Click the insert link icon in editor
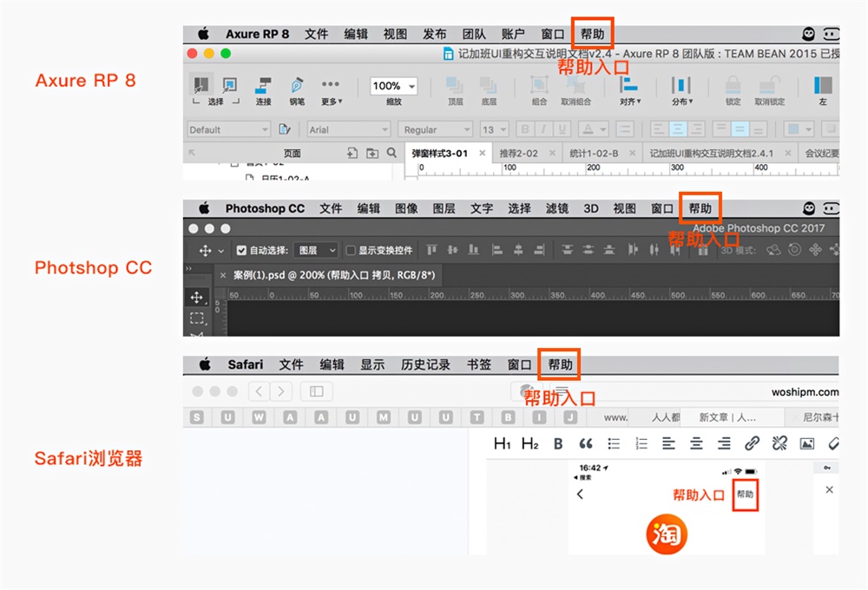868x590 pixels. [752, 442]
